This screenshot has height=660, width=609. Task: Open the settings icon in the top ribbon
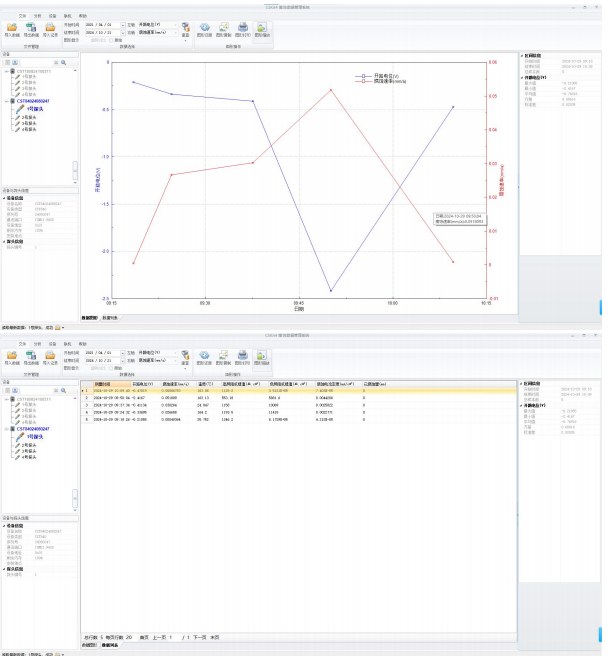coord(185,27)
